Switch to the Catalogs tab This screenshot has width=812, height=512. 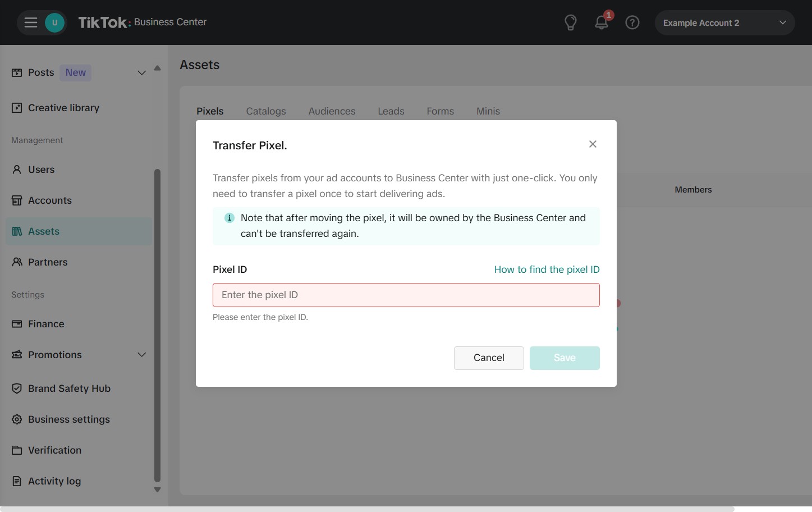point(265,111)
